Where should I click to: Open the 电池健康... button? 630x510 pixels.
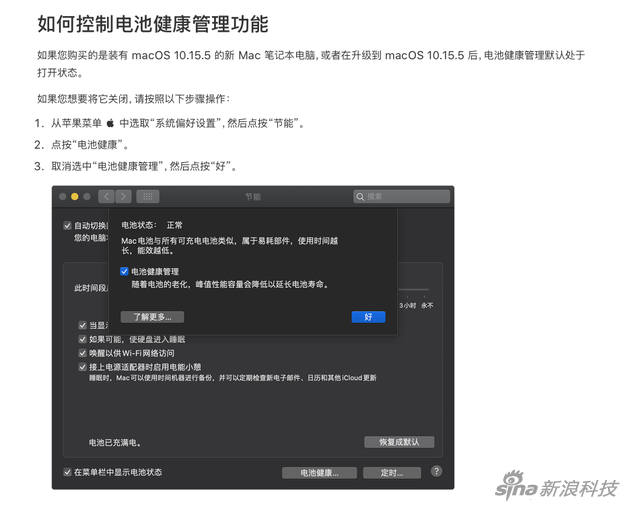point(319,473)
